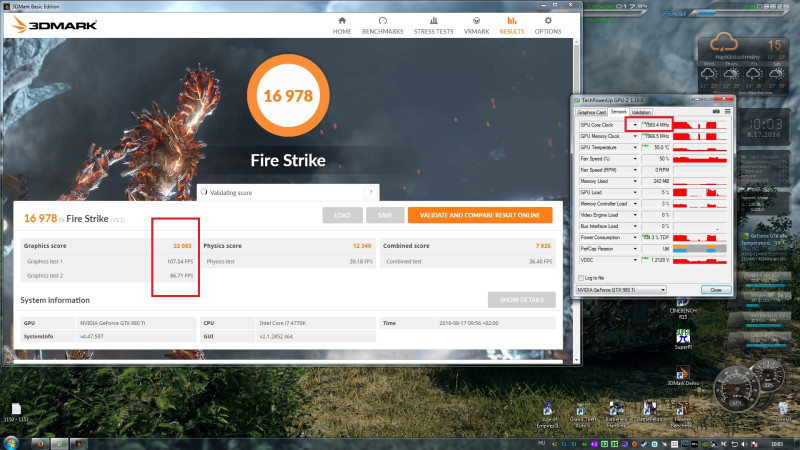This screenshot has height=450, width=800.
Task: Open Fan Speed (%) sensor dropdown
Action: click(x=635, y=159)
